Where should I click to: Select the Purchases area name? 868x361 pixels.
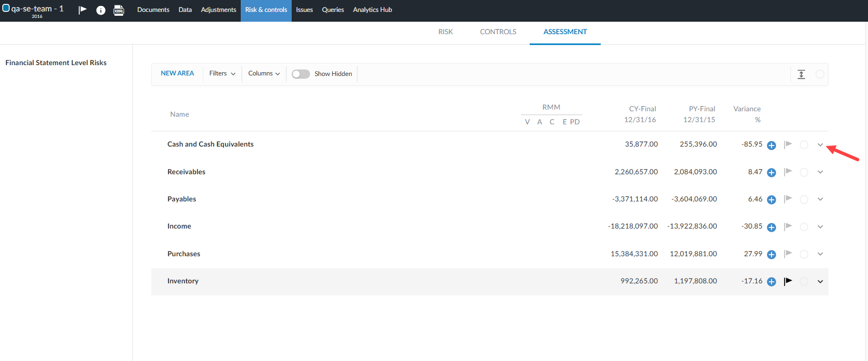[x=184, y=254]
